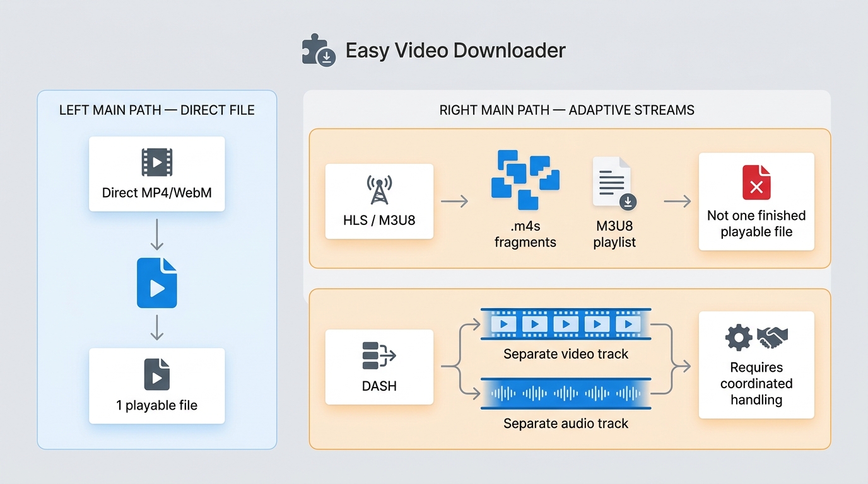Click the M3U8 playlist document icon

[x=614, y=183]
